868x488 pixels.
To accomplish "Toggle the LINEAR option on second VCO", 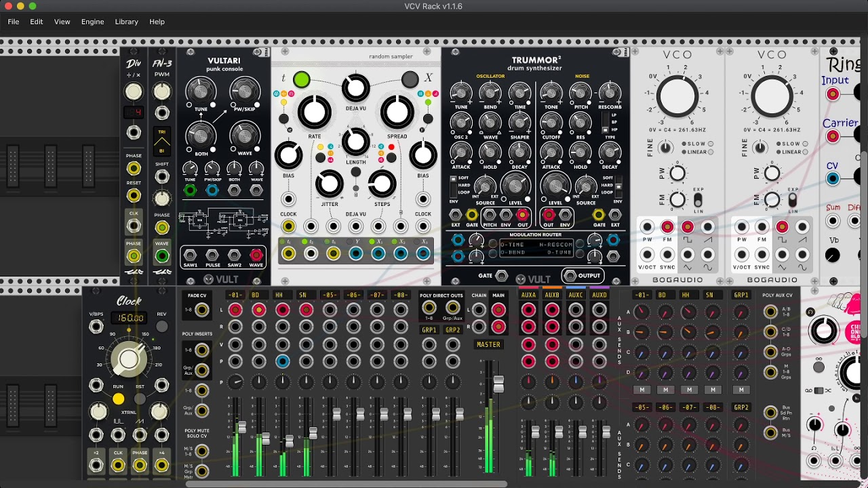I will click(805, 152).
